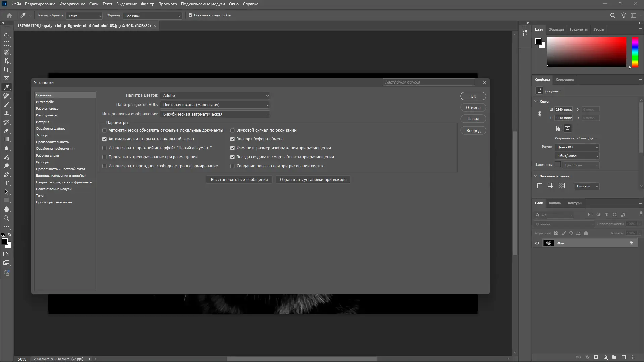Enable Звуковой сигнал по окончании checkbox

(232, 130)
